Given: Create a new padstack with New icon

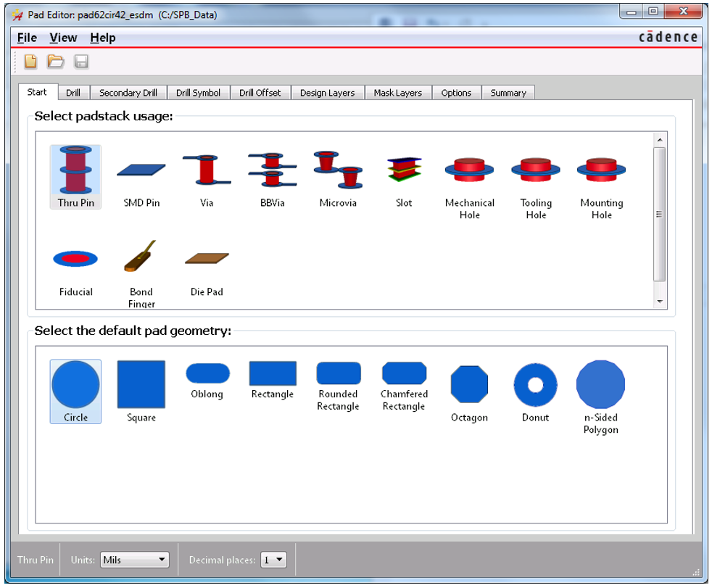Looking at the screenshot, I should click(x=30, y=62).
